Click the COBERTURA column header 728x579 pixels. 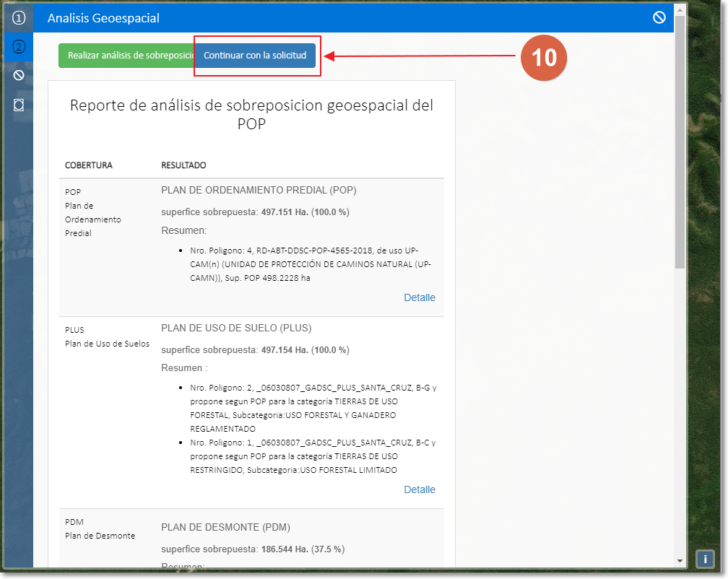(89, 165)
